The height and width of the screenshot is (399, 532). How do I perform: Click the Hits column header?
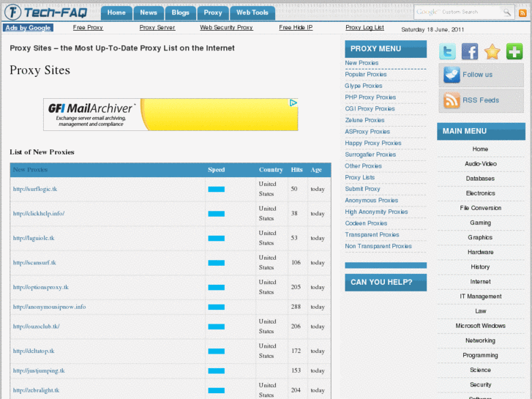tap(296, 170)
